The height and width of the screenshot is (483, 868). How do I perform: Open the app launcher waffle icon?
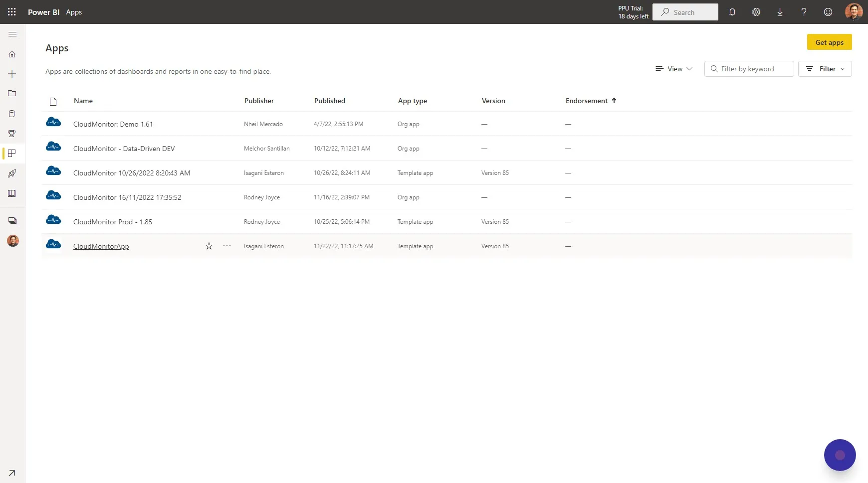(x=12, y=12)
